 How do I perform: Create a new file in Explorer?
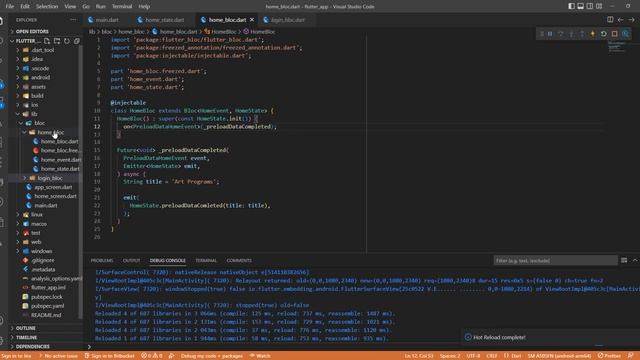[x=47, y=41]
